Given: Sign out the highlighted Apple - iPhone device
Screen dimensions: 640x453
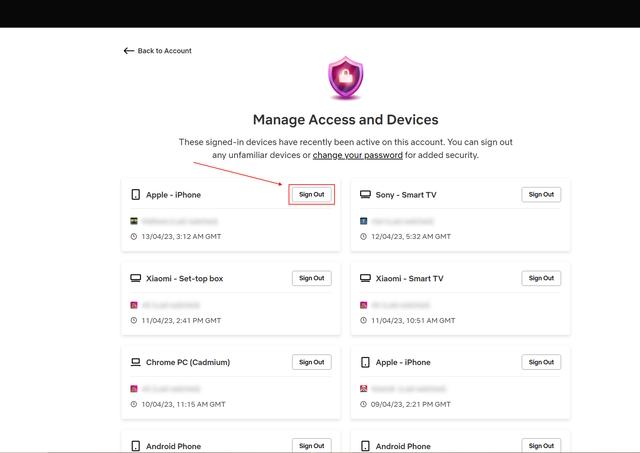Looking at the screenshot, I should pos(311,194).
